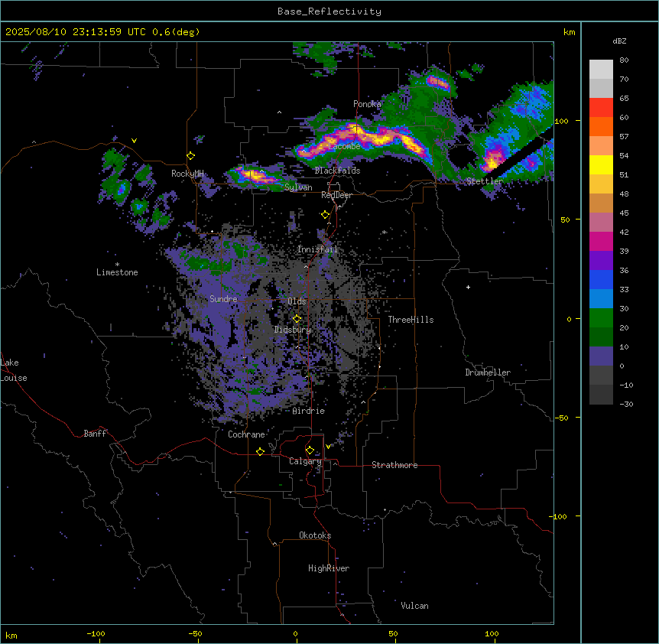Click the blue swatch between 36 and 33 dBZ
659x644 pixels.
pyautogui.click(x=601, y=279)
